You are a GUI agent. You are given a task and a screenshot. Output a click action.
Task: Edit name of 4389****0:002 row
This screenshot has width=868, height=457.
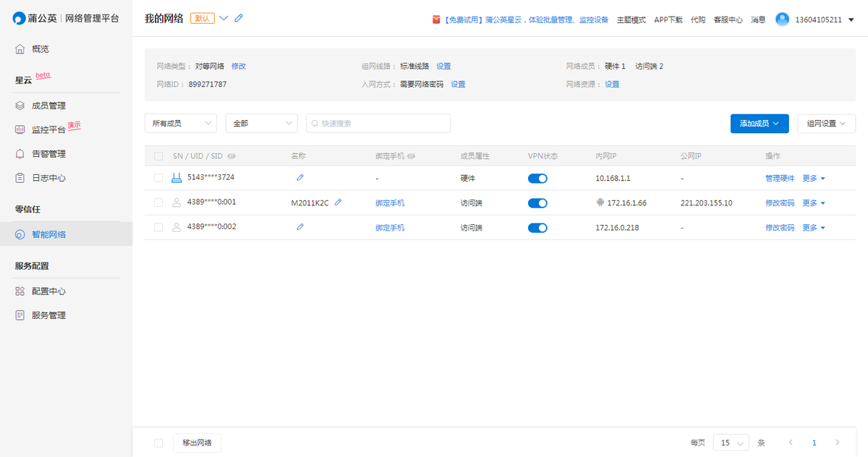(x=300, y=227)
